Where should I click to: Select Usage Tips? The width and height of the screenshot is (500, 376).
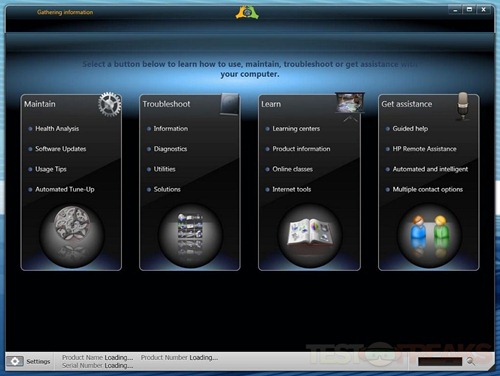coord(51,169)
